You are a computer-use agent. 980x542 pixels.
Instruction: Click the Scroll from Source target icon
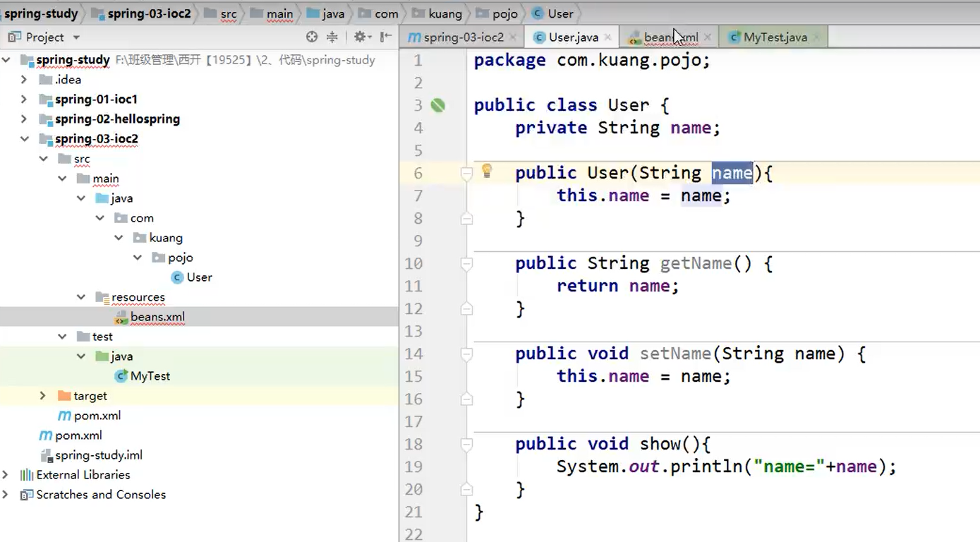pyautogui.click(x=312, y=37)
